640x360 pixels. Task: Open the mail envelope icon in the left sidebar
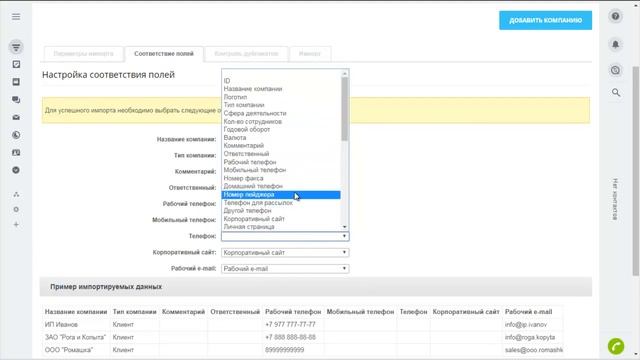click(16, 118)
